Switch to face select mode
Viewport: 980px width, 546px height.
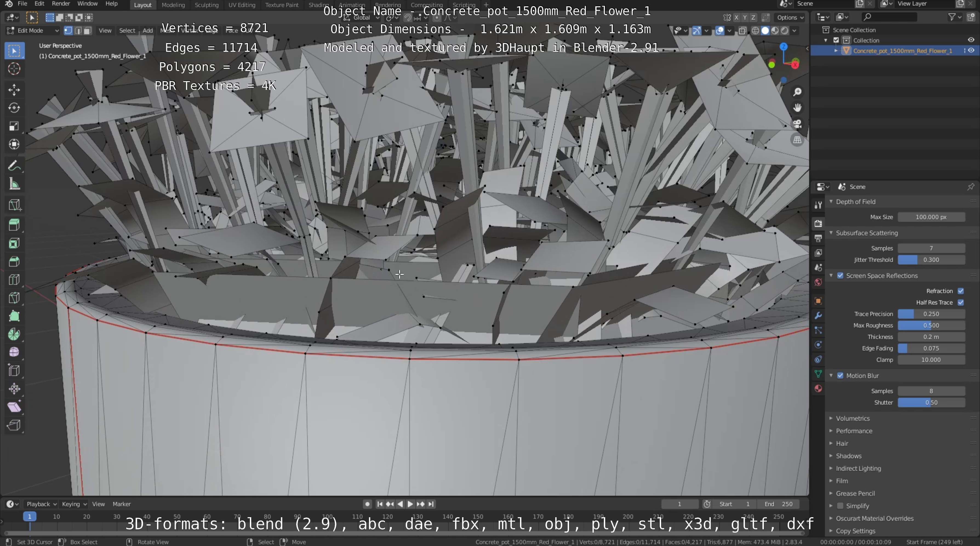point(87,31)
